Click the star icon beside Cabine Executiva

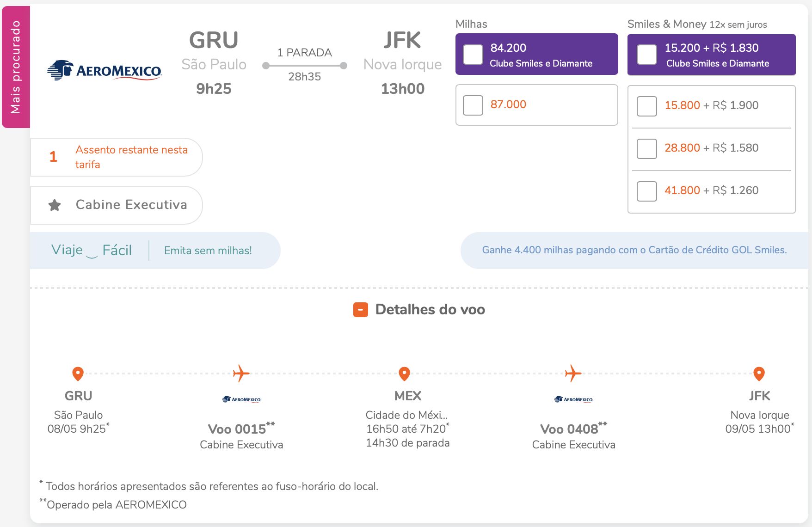(55, 205)
